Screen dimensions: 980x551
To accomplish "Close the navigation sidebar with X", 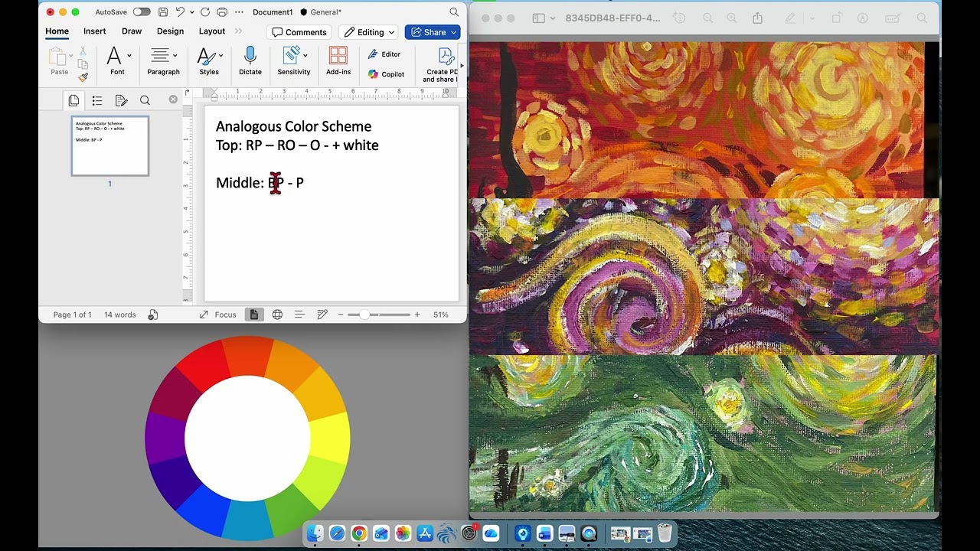I will coord(173,99).
